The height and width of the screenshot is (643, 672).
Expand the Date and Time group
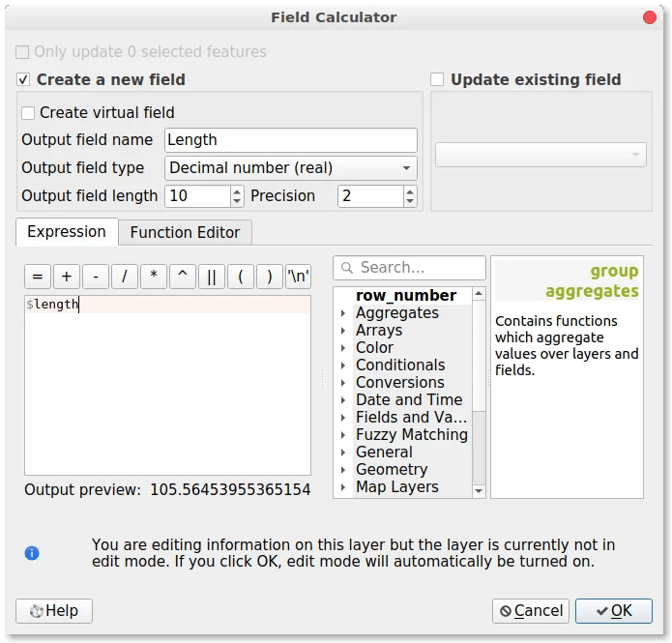tap(343, 400)
